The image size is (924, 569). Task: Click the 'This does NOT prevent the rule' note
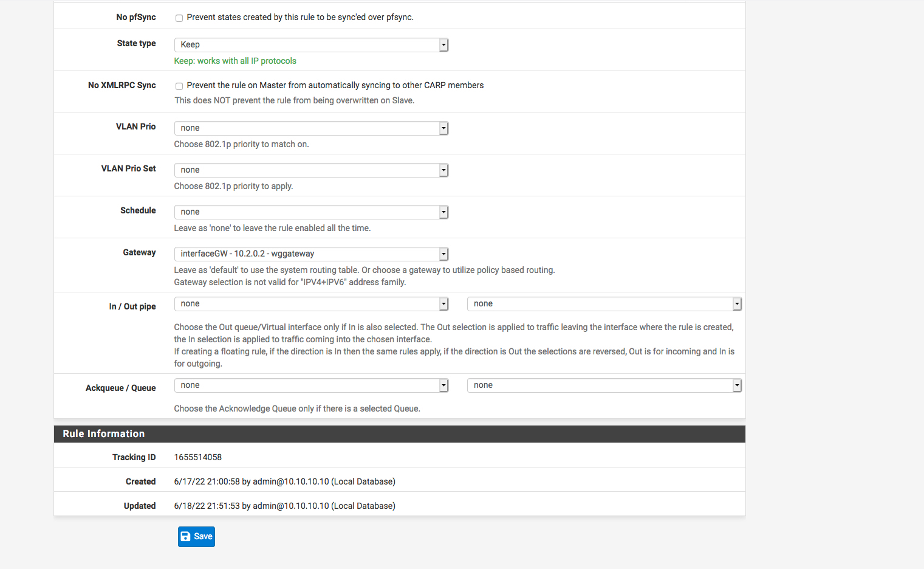(x=295, y=100)
